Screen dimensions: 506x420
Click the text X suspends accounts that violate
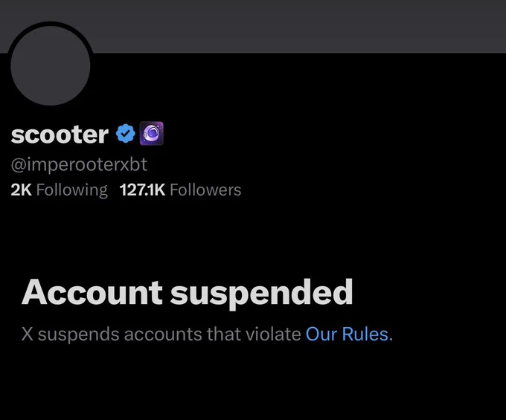click(x=161, y=334)
